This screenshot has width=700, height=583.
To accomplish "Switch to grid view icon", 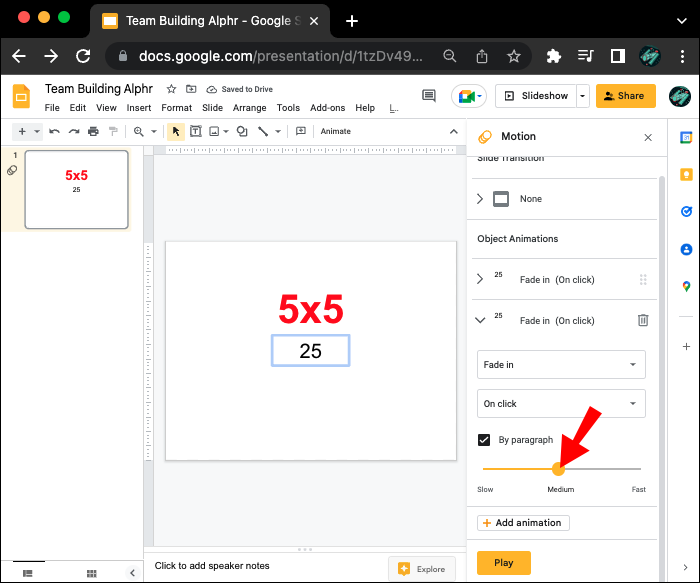I will pyautogui.click(x=92, y=573).
